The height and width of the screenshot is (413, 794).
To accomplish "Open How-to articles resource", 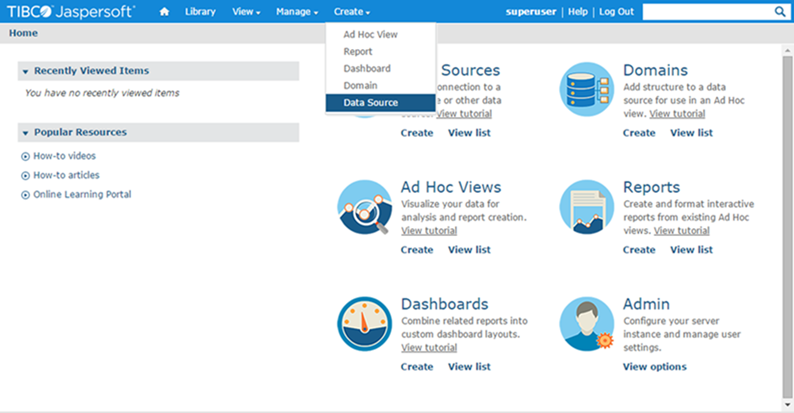I will [66, 175].
